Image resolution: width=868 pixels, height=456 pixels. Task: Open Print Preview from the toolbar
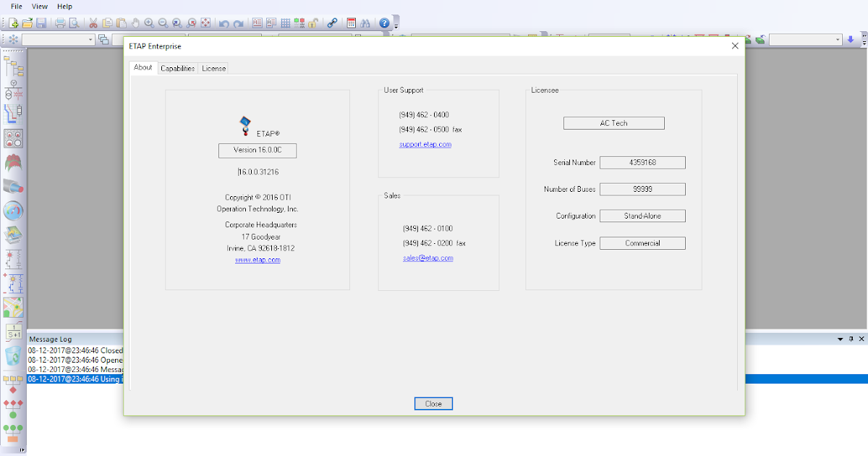coord(74,23)
